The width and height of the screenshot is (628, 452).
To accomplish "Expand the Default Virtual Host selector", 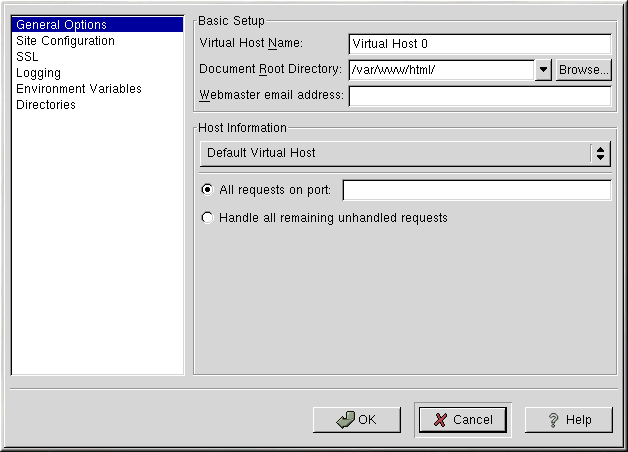I will [x=600, y=153].
